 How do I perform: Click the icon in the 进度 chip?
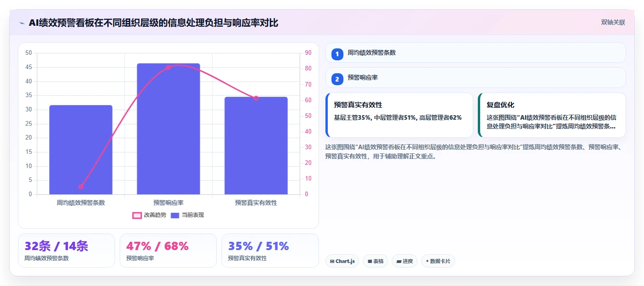click(x=399, y=261)
